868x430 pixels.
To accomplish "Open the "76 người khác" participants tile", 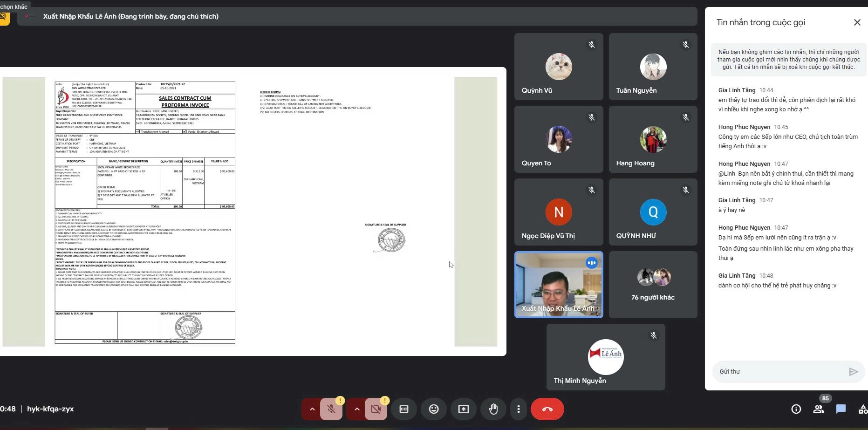I will (653, 285).
